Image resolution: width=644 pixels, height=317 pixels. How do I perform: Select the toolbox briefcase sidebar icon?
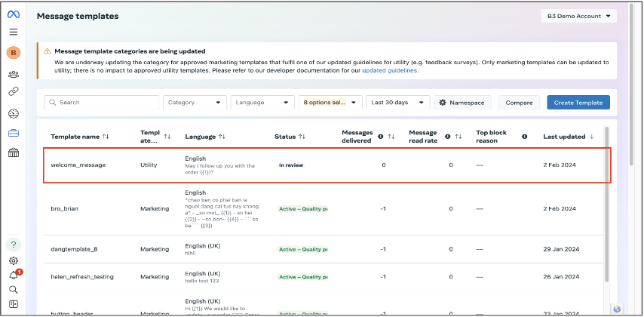[x=14, y=133]
